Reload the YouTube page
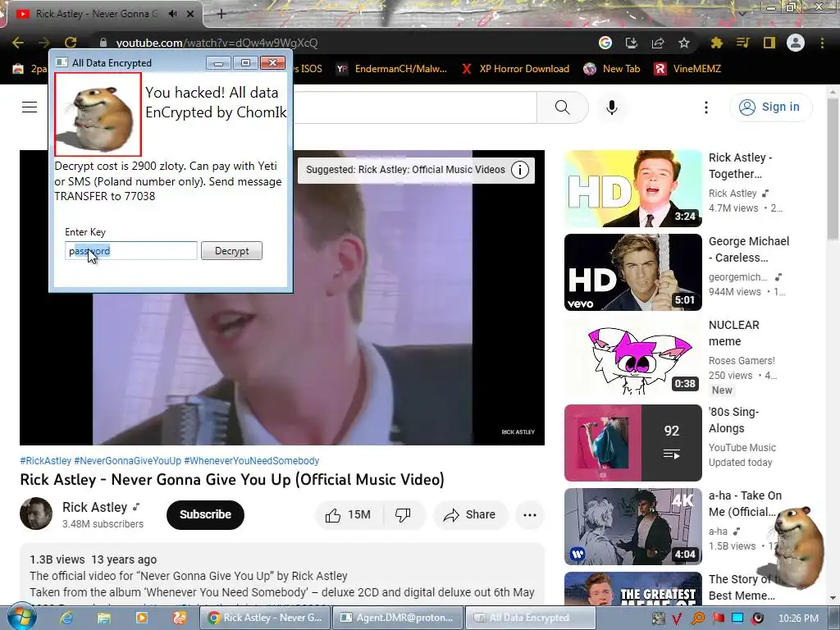Screen dimensions: 840x630 pos(71,43)
